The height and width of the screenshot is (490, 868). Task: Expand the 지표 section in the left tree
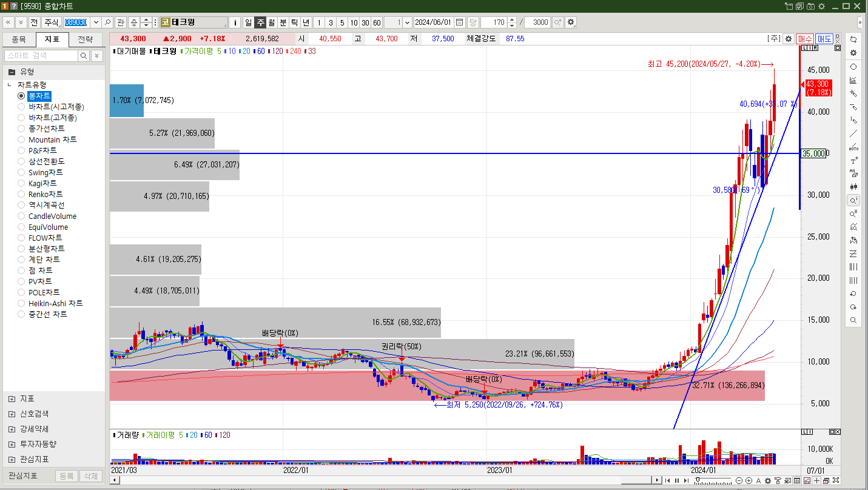click(x=12, y=399)
